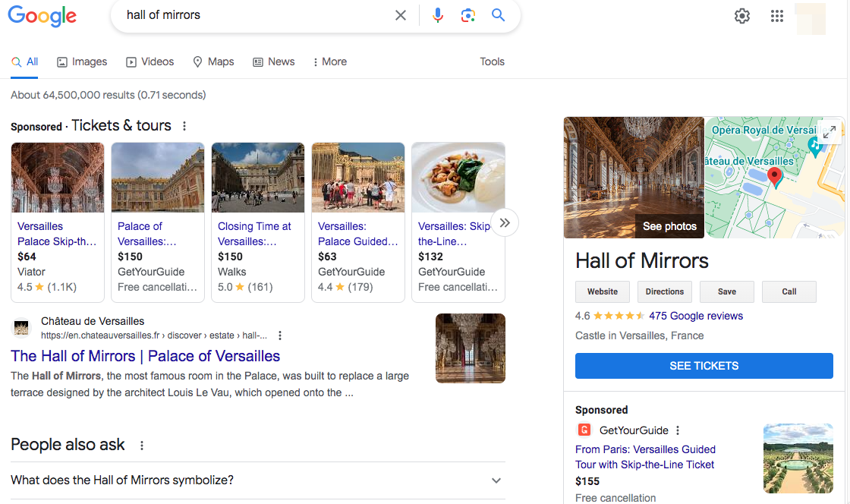Image resolution: width=850 pixels, height=504 pixels.
Task: Click the Opéra Royal de Versailles map marker
Action: click(x=814, y=145)
